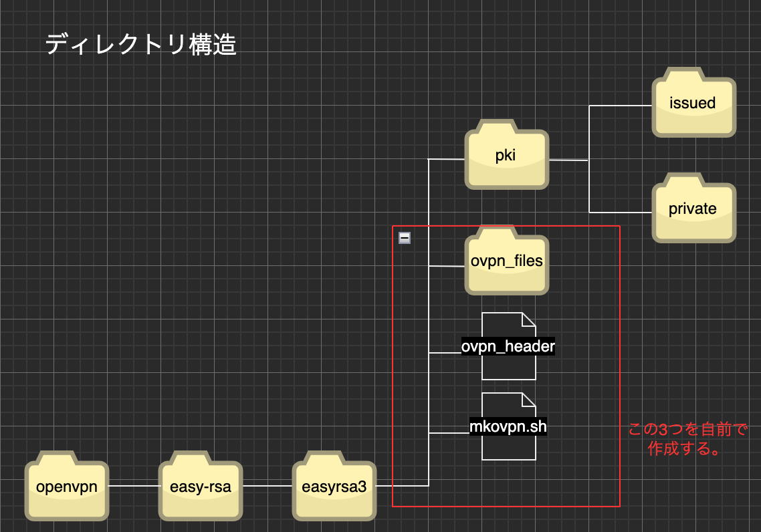Select the private folder icon
This screenshot has width=761, height=532.
pos(693,209)
